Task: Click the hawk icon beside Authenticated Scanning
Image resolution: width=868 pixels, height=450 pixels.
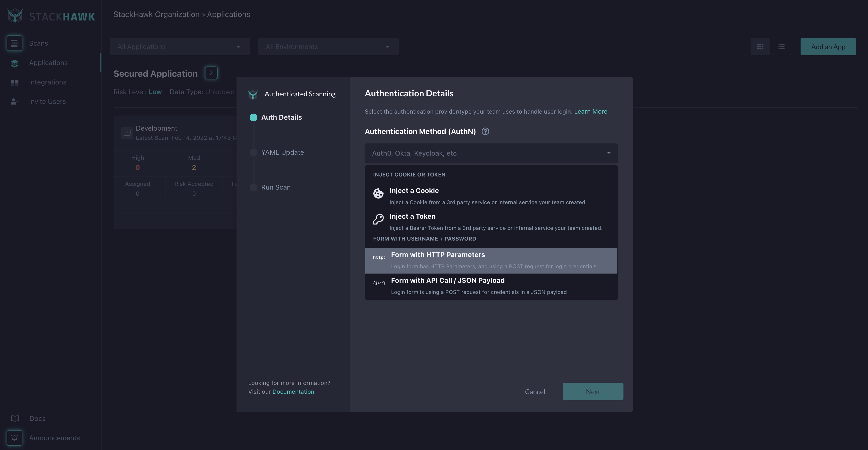Action: pyautogui.click(x=253, y=94)
